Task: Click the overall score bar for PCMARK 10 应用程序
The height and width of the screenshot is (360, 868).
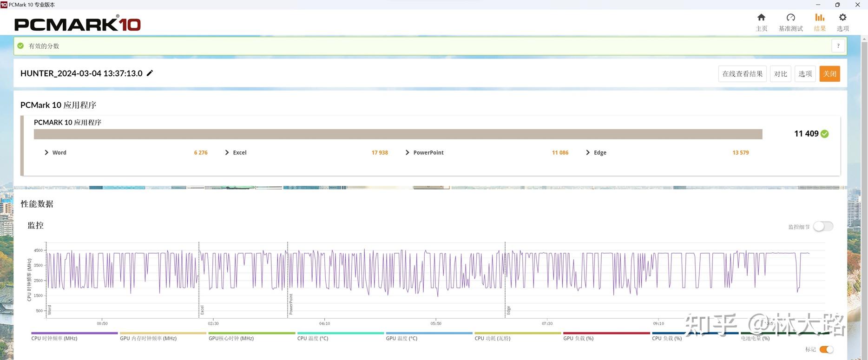Action: [x=398, y=134]
